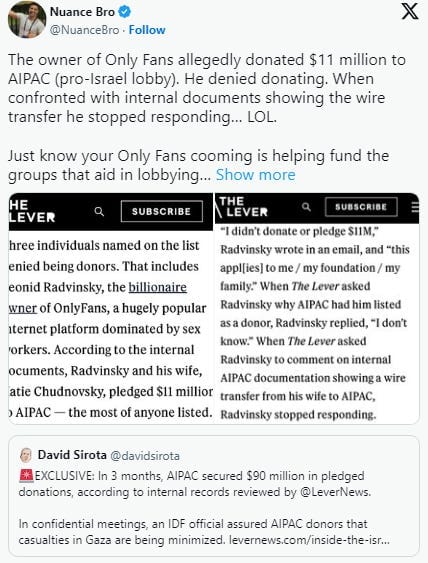Image resolution: width=428 pixels, height=563 pixels.
Task: Open the X logo icon
Action: click(410, 12)
